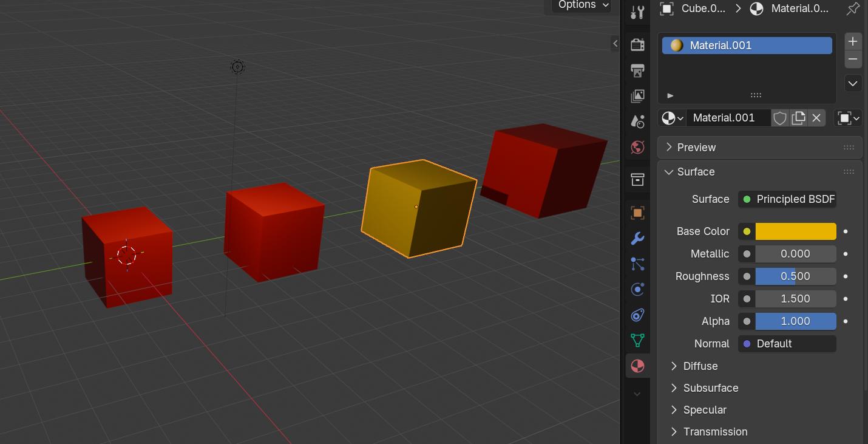
Task: Edit the Material.001 name field
Action: click(728, 118)
